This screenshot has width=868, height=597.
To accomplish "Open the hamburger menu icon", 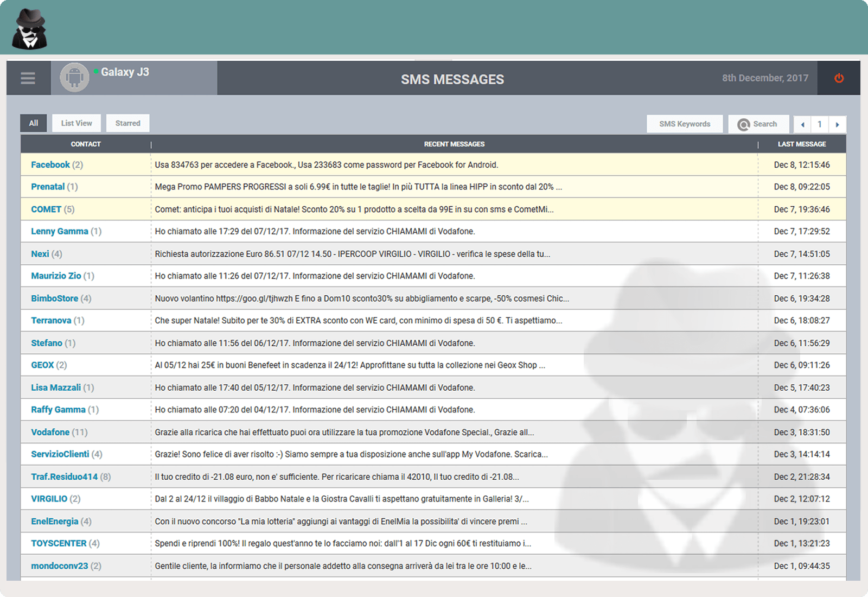I will 28,78.
